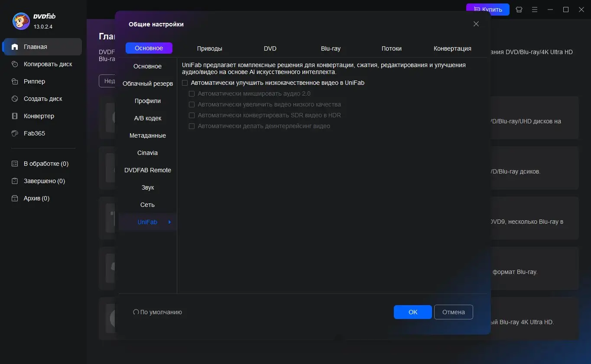
Task: Open Fab365 from the sidebar
Action: (x=42, y=133)
